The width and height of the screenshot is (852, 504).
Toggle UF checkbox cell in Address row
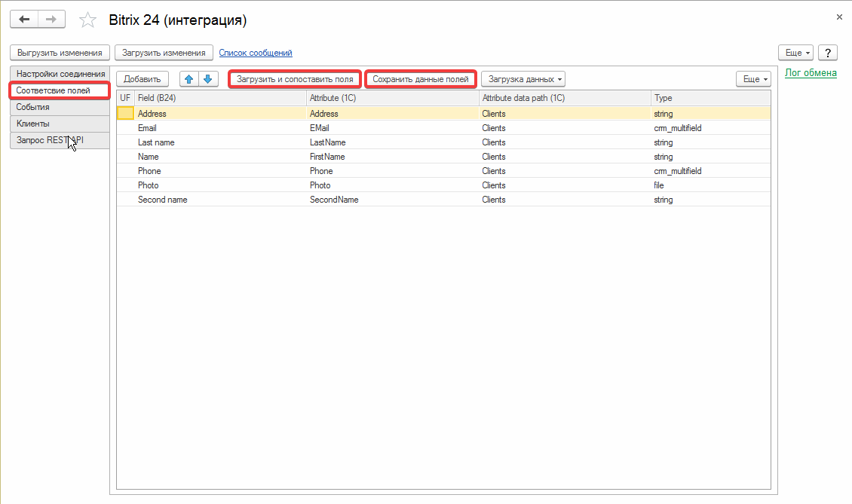click(125, 114)
